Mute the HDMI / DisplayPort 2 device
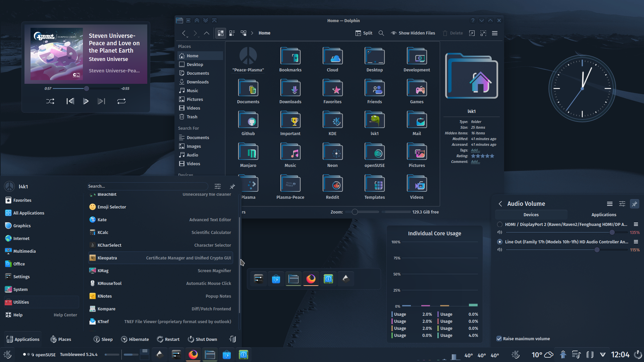644x362 pixels. pyautogui.click(x=500, y=232)
